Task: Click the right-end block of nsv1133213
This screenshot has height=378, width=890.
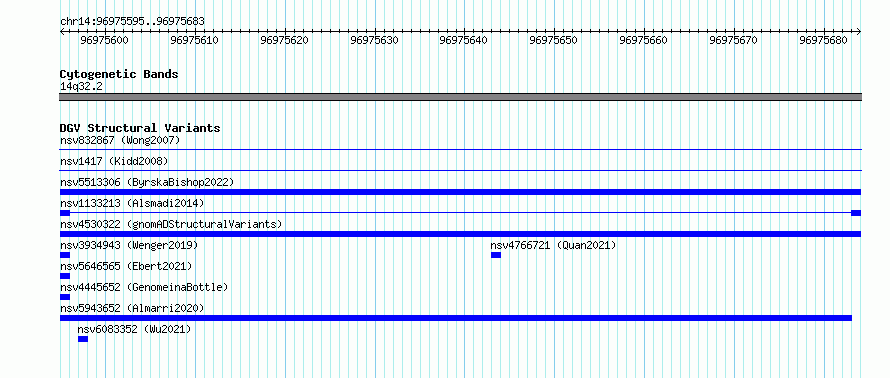Action: [x=856, y=213]
